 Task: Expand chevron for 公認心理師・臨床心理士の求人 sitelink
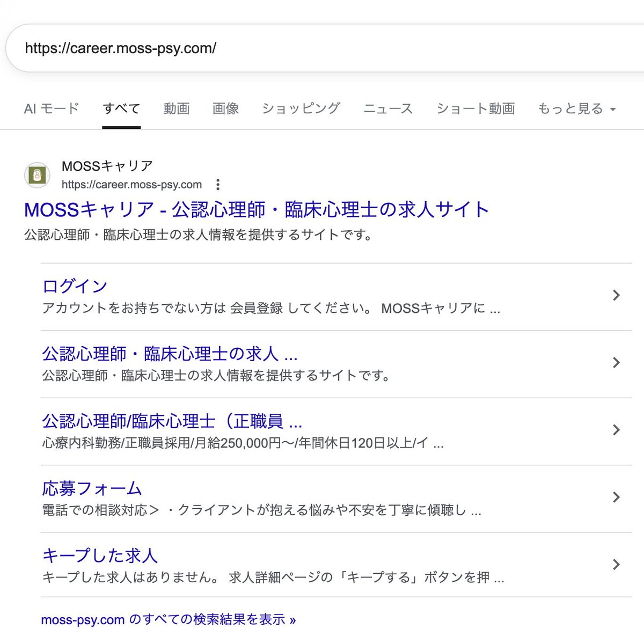[616, 363]
